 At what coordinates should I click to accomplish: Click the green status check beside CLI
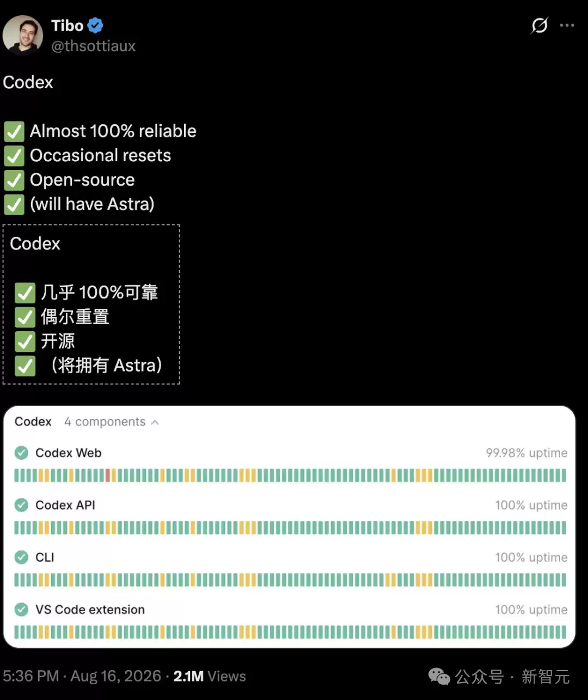[x=22, y=557]
